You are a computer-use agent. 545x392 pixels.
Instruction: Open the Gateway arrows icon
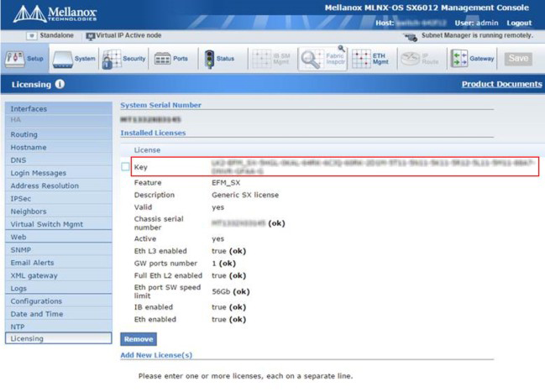pos(459,59)
